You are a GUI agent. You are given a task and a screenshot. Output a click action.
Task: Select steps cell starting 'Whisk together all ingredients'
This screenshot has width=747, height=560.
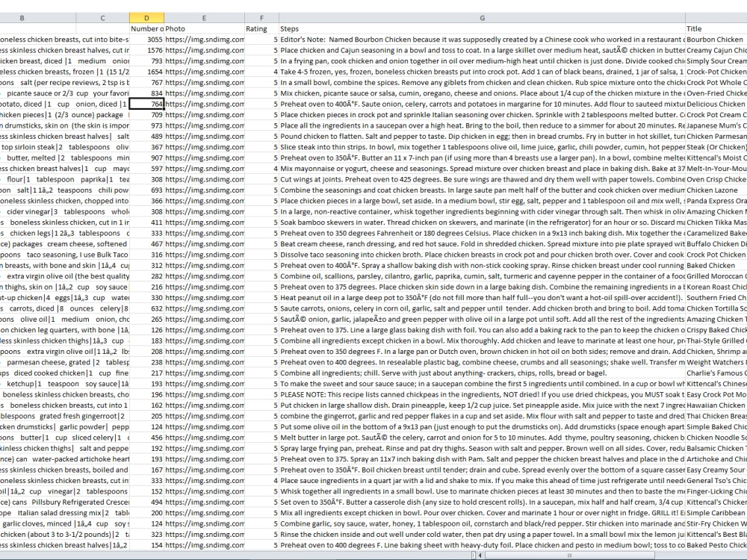tap(482, 491)
